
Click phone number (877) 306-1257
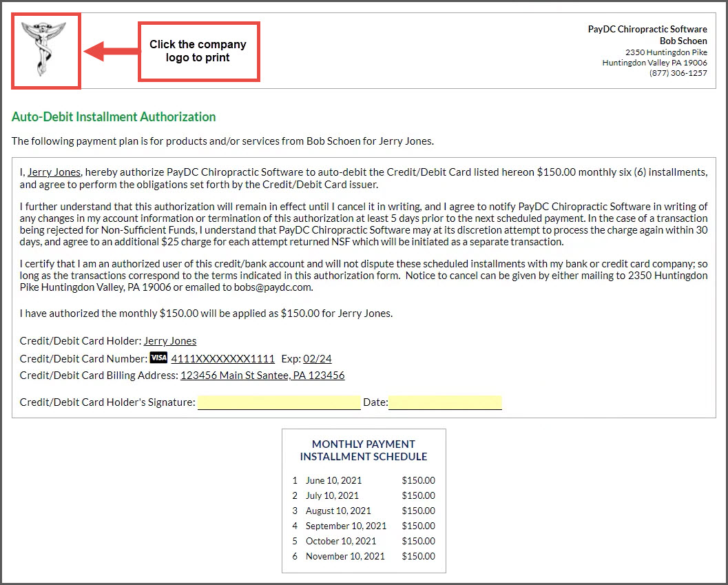click(x=678, y=72)
